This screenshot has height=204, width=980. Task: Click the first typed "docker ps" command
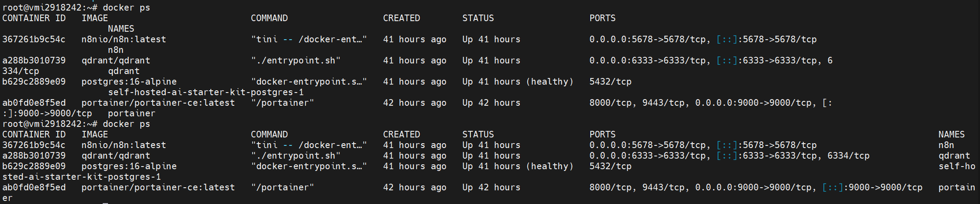point(127,7)
